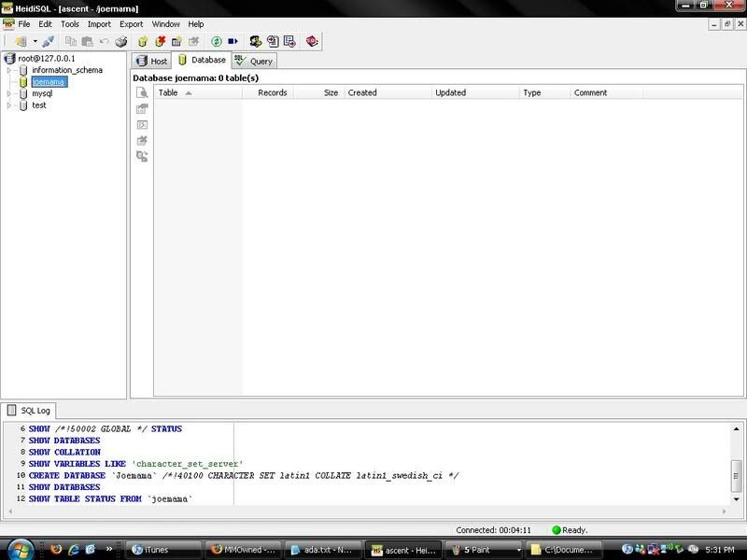Click the SHOW TABLE STATUS line in the log

tap(110, 499)
